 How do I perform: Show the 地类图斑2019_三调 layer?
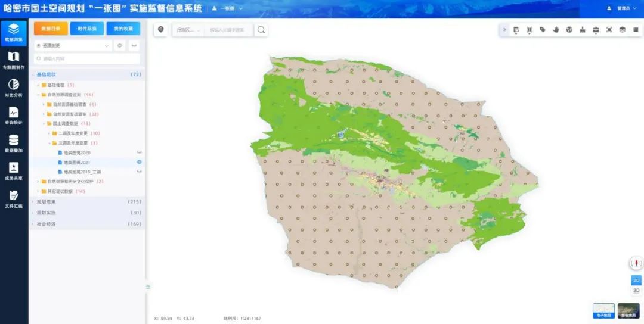tap(139, 172)
